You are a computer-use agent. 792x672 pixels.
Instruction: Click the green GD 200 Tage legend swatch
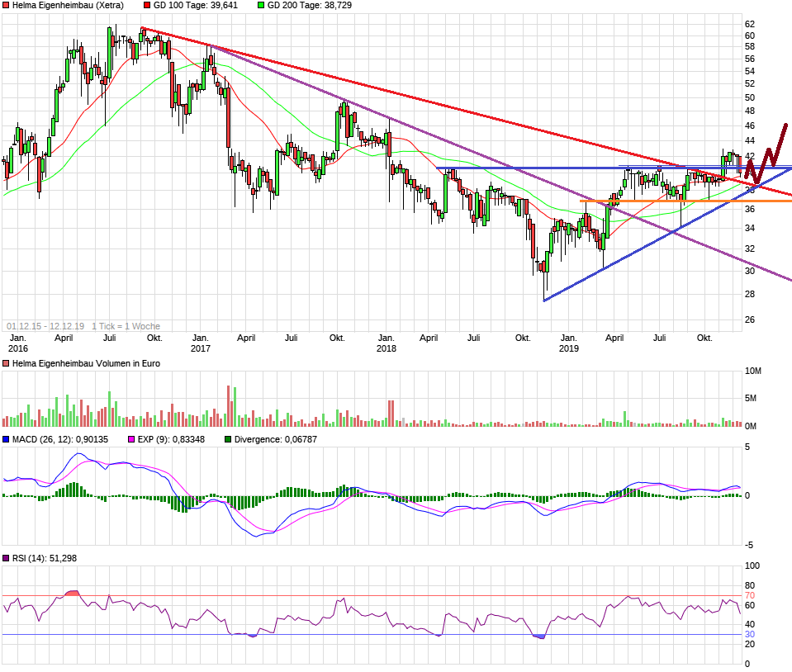tap(261, 6)
